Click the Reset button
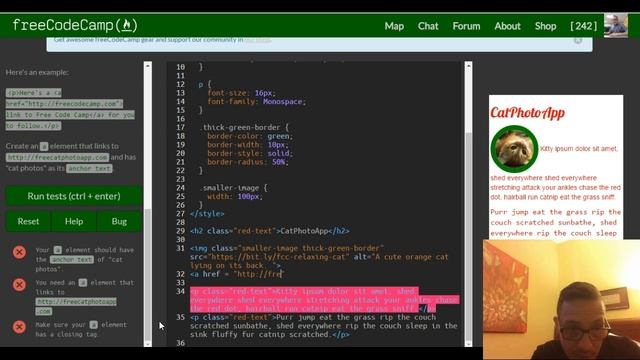 28,221
